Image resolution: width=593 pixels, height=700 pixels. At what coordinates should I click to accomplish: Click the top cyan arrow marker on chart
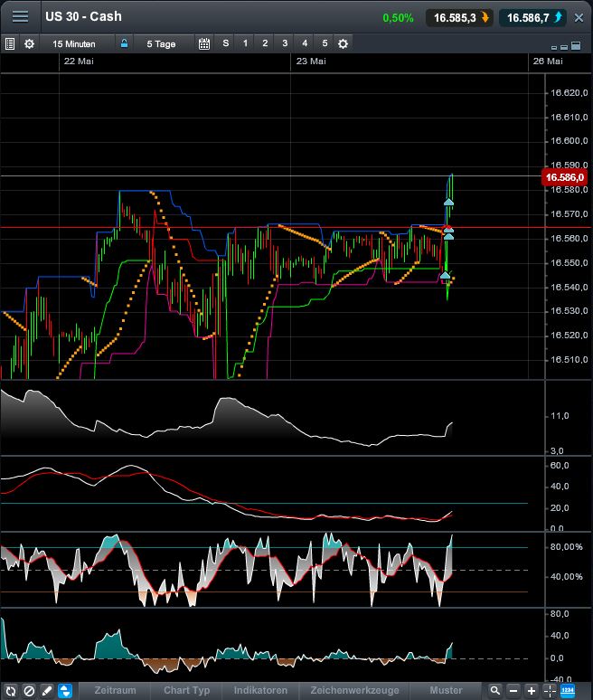coord(448,203)
